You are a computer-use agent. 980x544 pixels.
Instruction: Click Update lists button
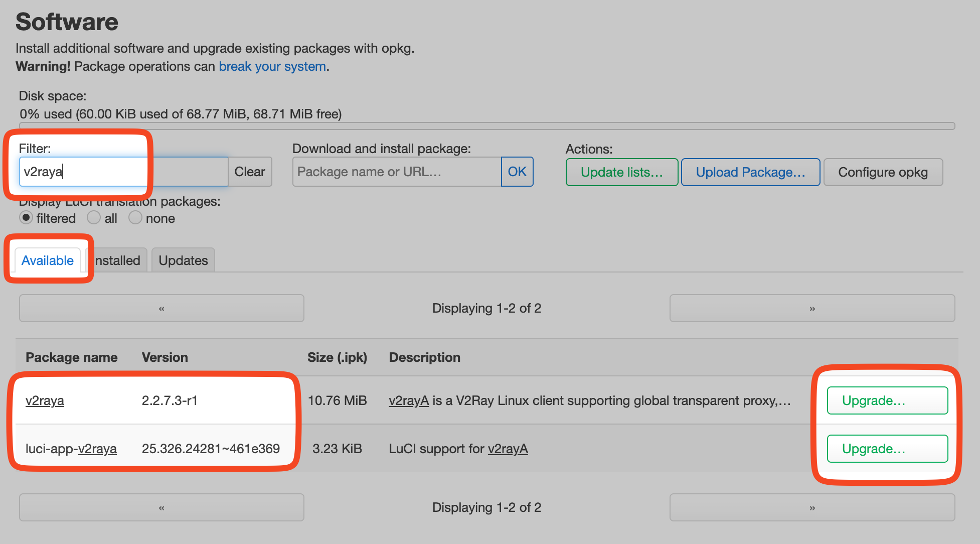(x=622, y=172)
